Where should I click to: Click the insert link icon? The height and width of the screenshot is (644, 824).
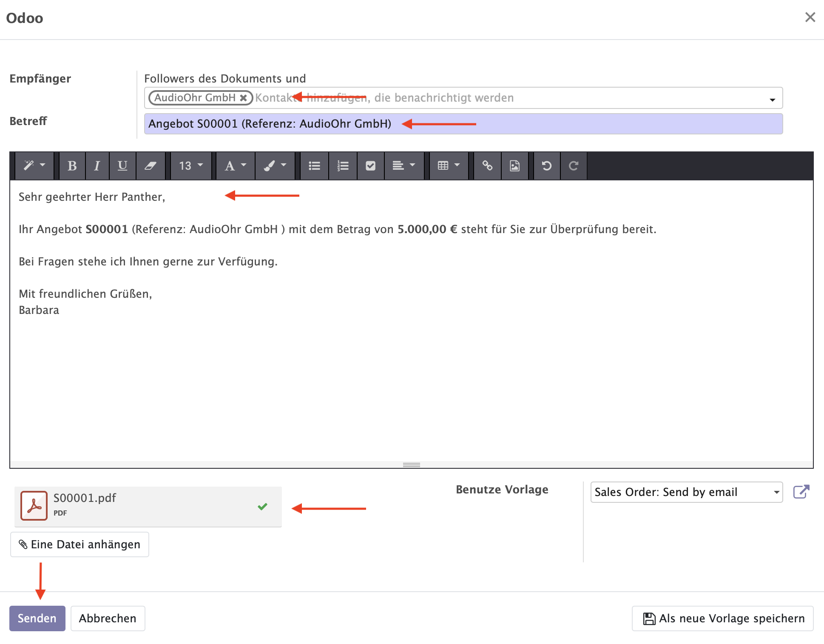488,165
